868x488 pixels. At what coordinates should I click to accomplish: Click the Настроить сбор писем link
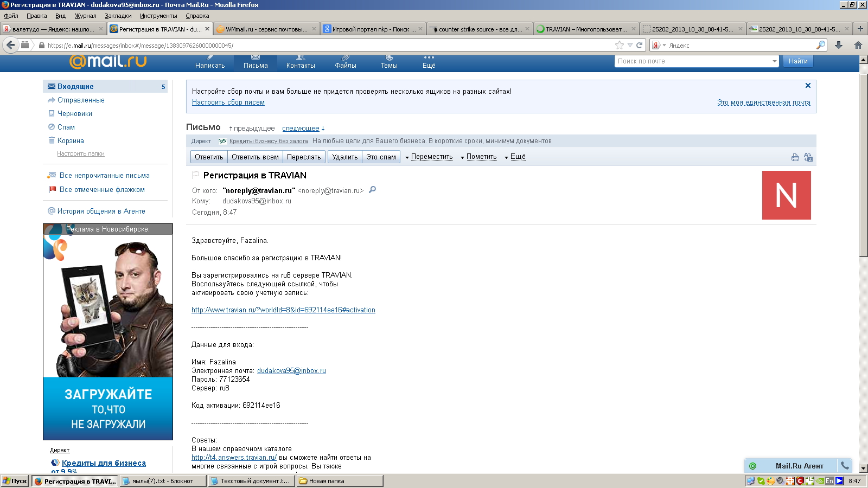[x=228, y=102]
